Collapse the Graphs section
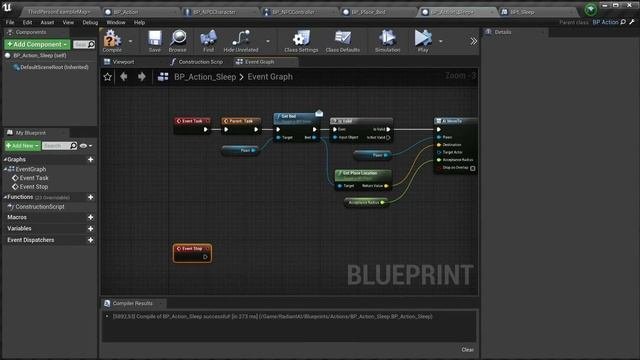Screen dimensions: 640x360 pos(5,160)
